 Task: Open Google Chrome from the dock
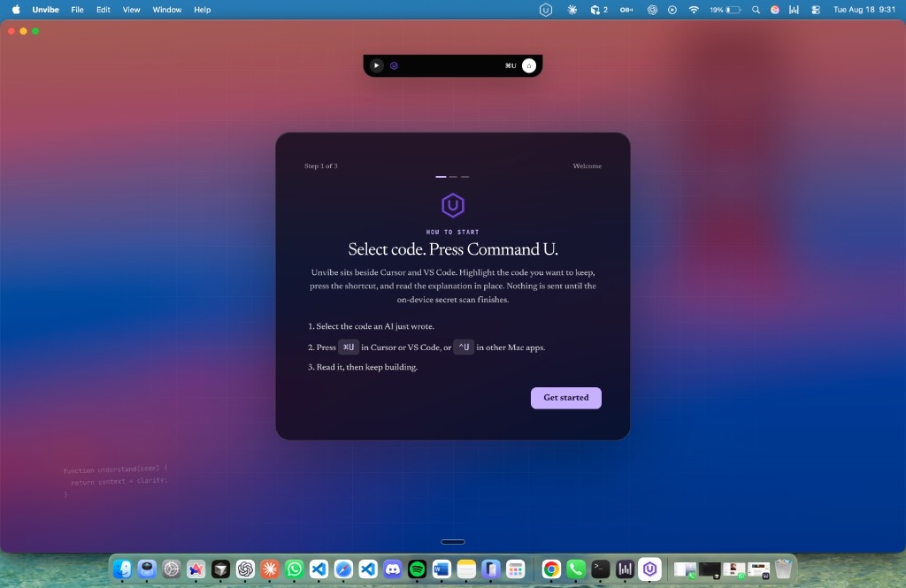tap(551, 569)
